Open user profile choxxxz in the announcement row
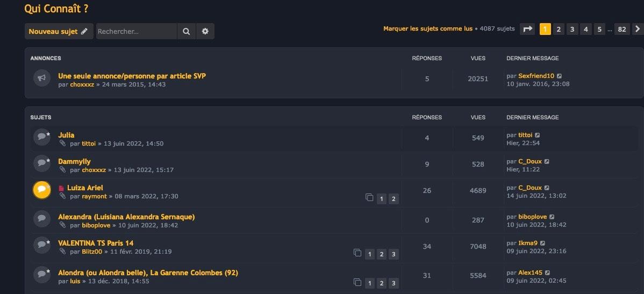 [x=82, y=85]
